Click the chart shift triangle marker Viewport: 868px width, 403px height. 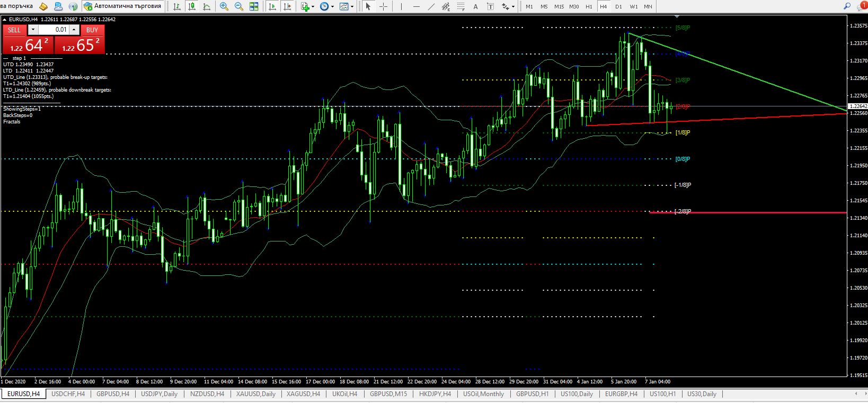(x=677, y=16)
